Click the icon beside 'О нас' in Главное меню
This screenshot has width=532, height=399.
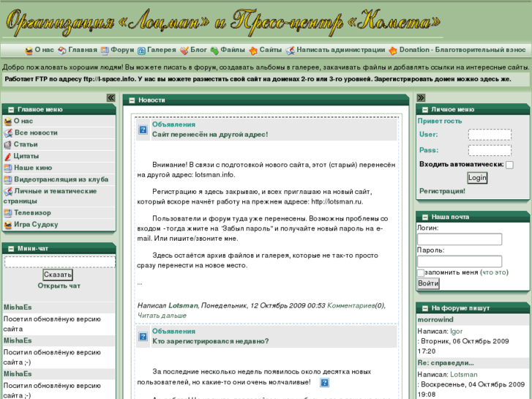8,122
